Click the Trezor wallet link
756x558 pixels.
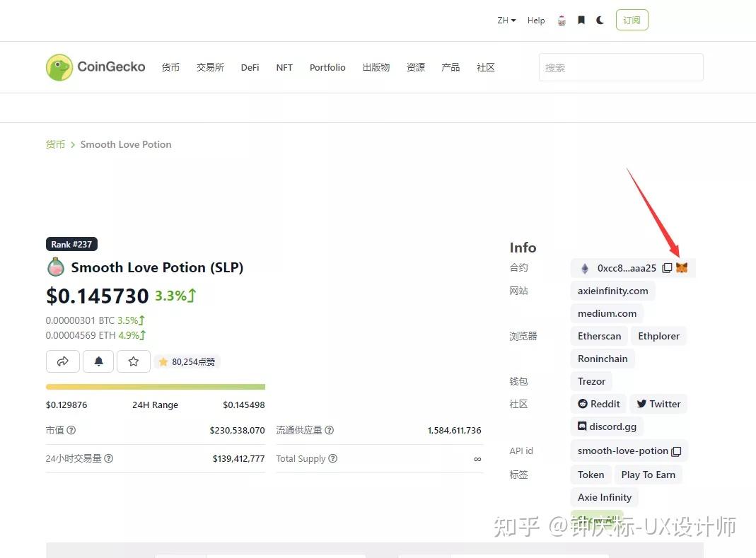592,381
